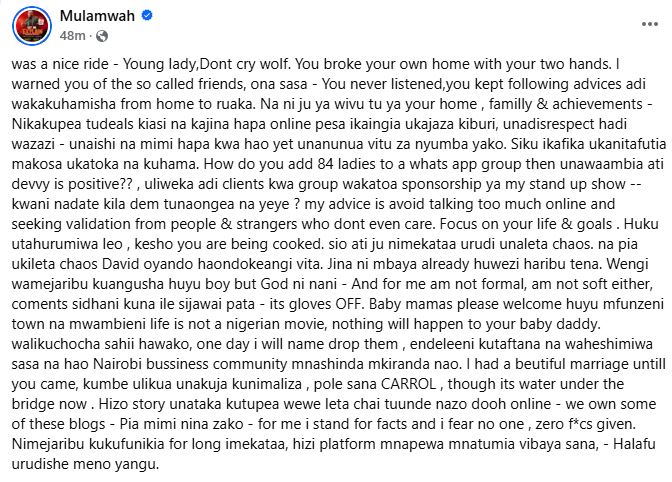Click Mulamwah's profile picture
This screenshot has height=482, width=672.
(32, 26)
